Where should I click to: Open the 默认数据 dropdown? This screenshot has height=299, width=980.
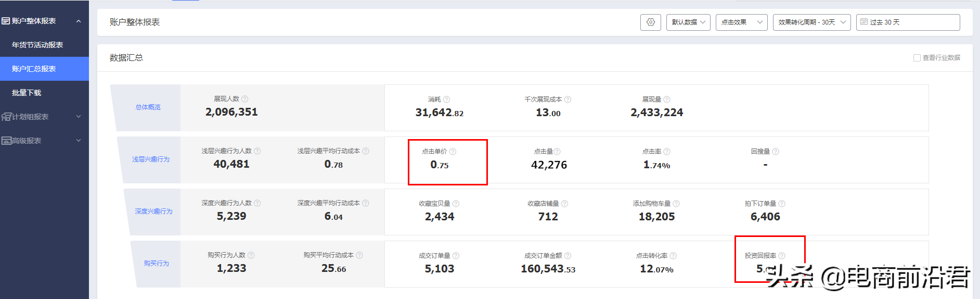pos(688,22)
